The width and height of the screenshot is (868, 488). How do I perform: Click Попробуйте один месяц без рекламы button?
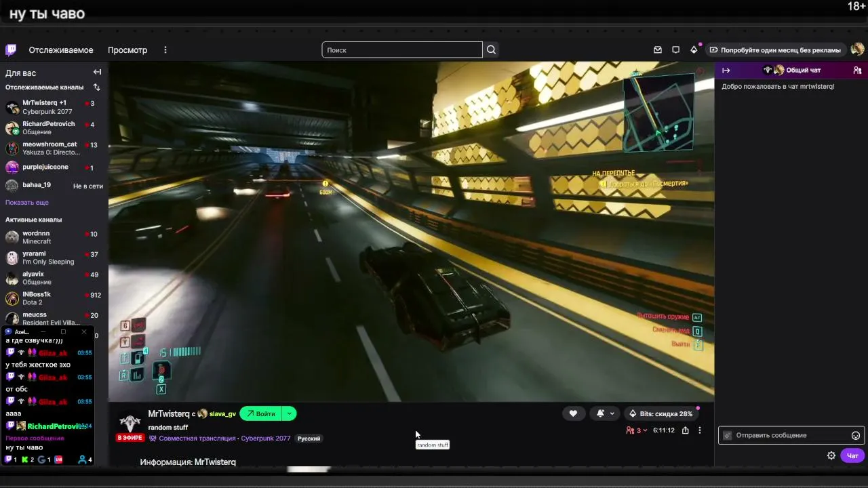click(775, 50)
